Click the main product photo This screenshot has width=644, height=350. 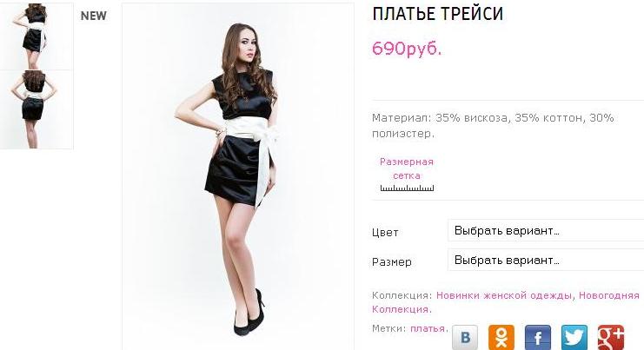[x=238, y=176]
